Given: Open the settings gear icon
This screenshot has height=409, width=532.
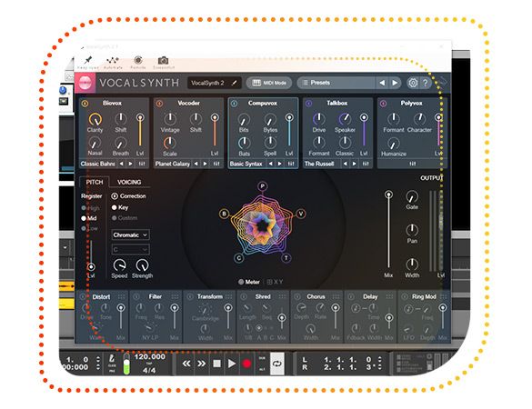Looking at the screenshot, I should pos(413,83).
